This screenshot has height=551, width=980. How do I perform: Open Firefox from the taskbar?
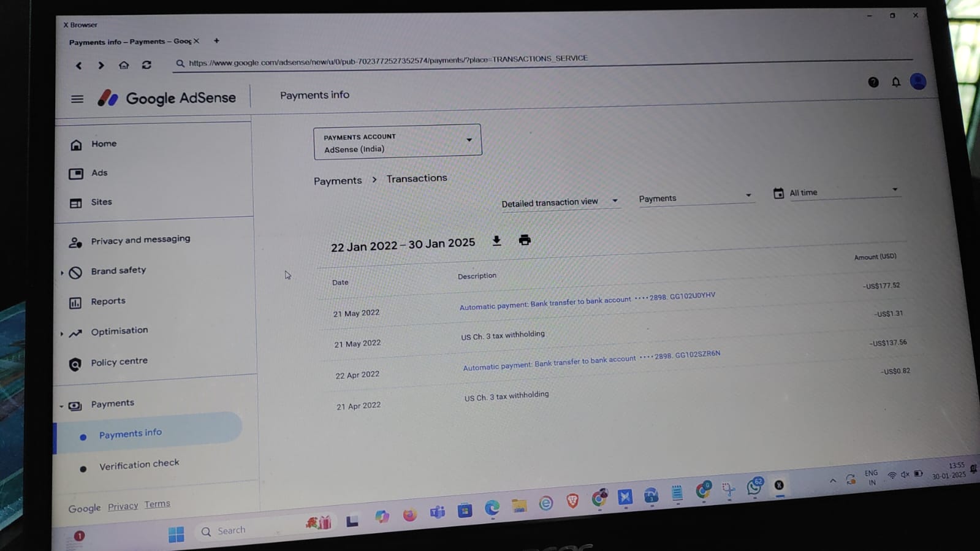pyautogui.click(x=409, y=515)
